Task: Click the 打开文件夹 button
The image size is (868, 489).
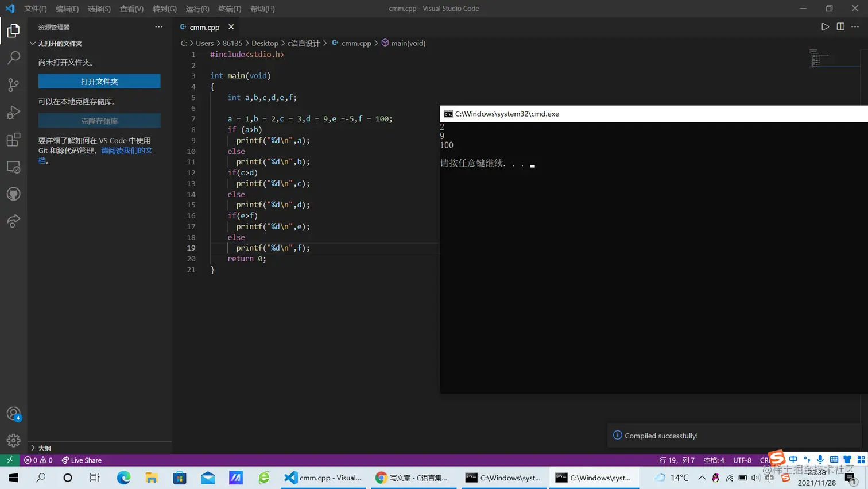Action: point(99,82)
